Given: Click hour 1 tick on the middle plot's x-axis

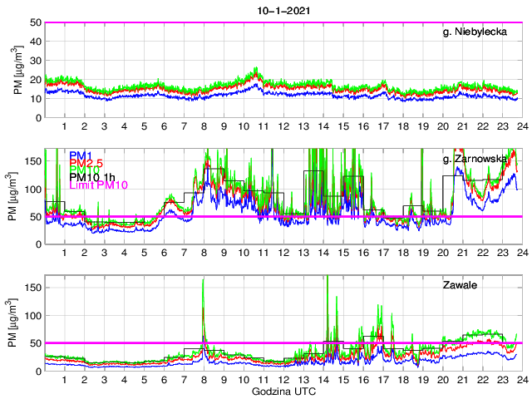Looking at the screenshot, I should coord(64,253).
